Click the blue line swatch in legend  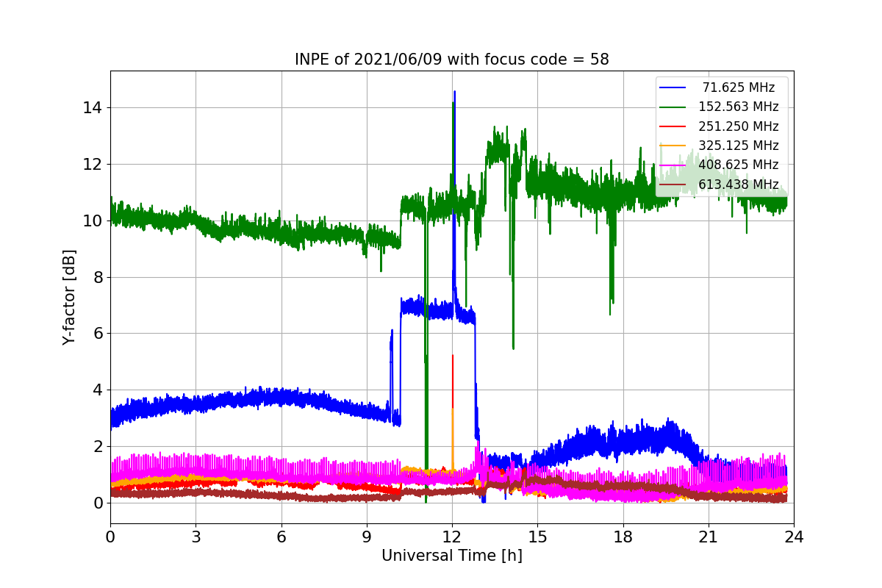click(673, 87)
